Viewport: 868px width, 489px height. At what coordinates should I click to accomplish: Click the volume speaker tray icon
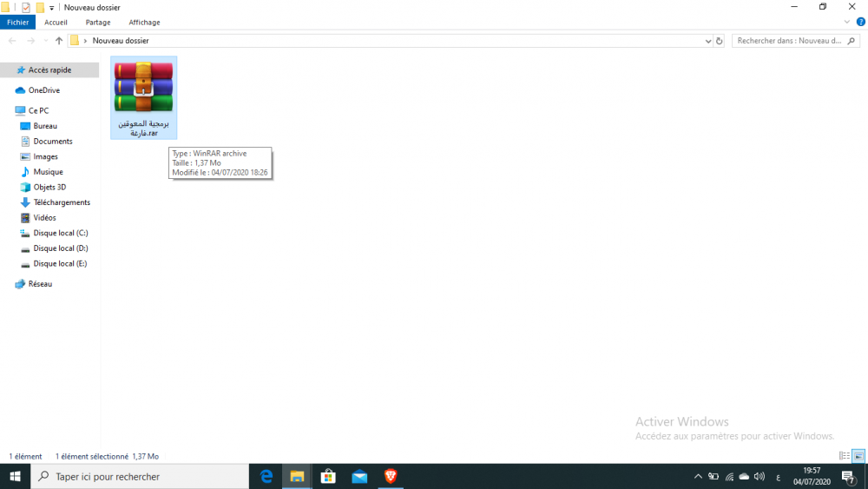coord(759,476)
